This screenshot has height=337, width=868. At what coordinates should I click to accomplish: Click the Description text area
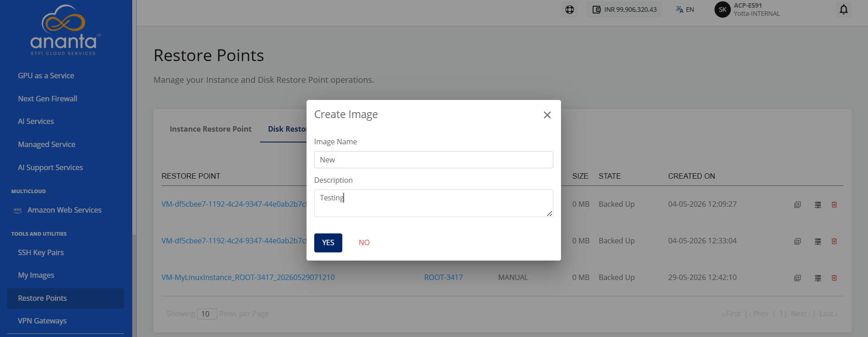(433, 203)
